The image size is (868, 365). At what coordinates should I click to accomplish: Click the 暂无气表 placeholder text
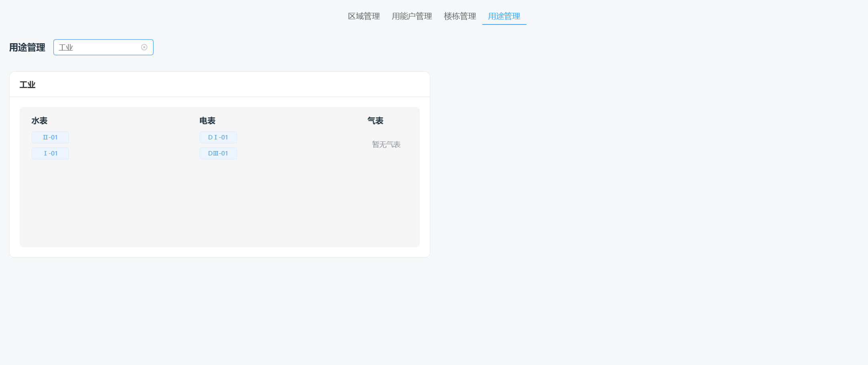[386, 144]
